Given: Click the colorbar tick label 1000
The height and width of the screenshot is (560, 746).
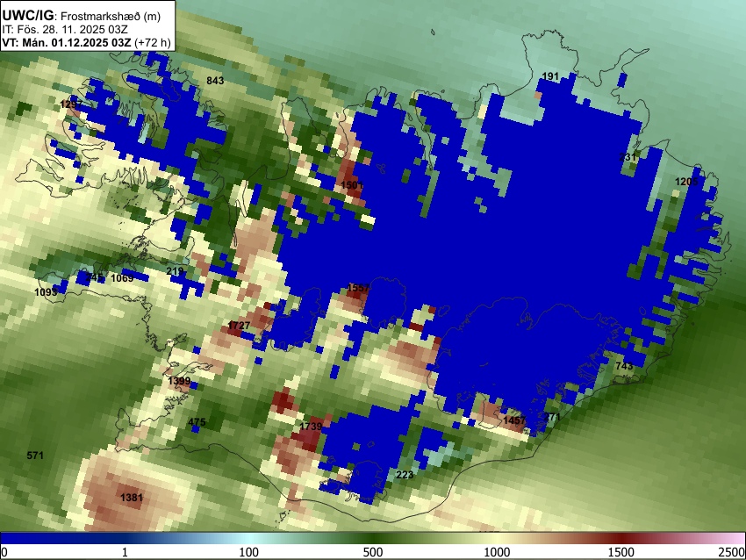Looking at the screenshot, I should pos(497,552).
